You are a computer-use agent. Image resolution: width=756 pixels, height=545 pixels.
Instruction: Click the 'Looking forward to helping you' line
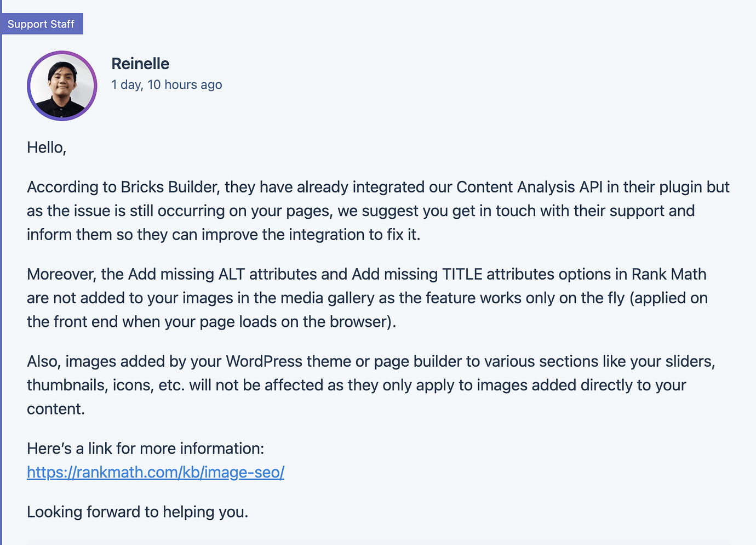(138, 512)
